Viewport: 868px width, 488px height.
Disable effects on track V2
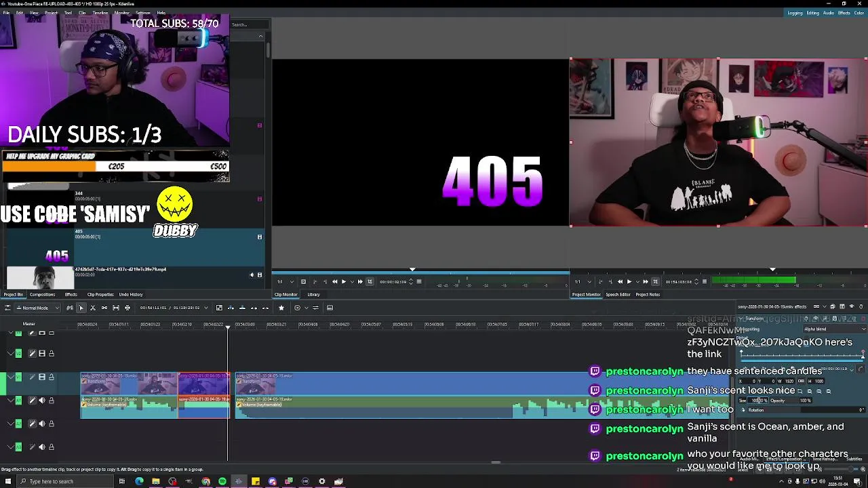pyautogui.click(x=32, y=353)
